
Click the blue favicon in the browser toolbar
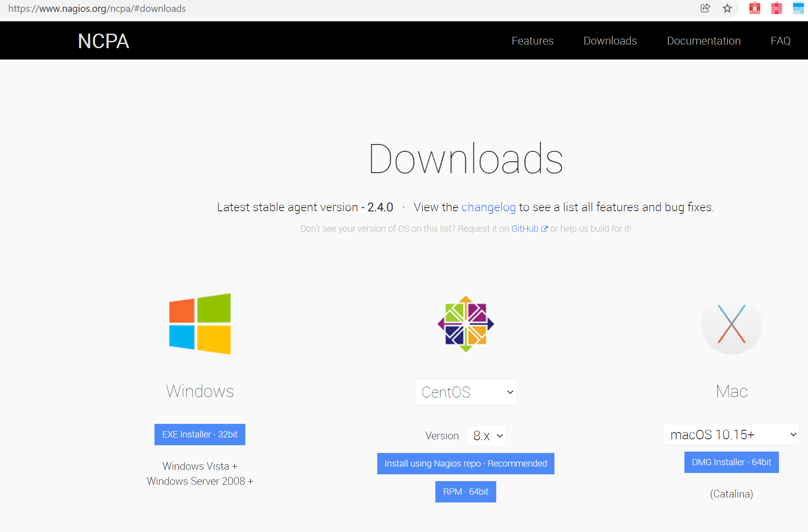point(798,8)
